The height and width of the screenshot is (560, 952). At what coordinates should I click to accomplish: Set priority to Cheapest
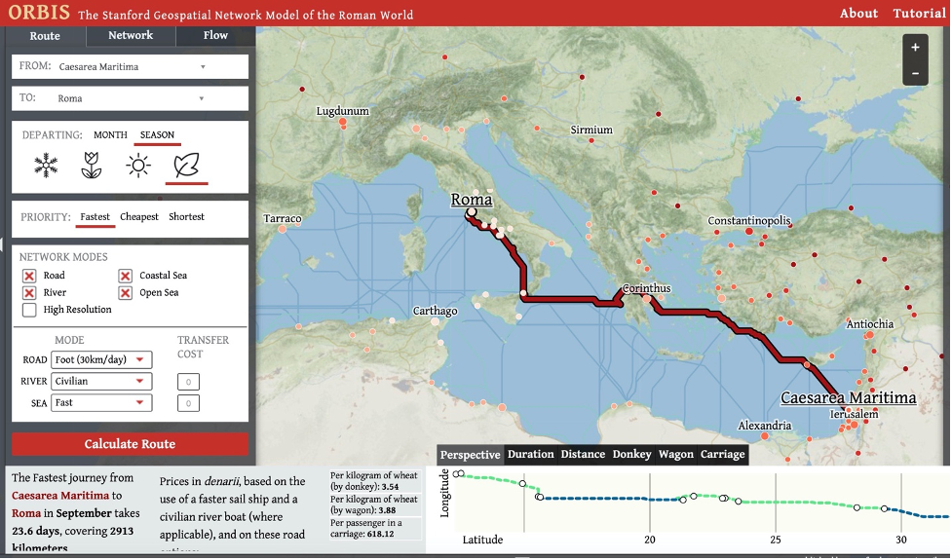click(x=139, y=216)
